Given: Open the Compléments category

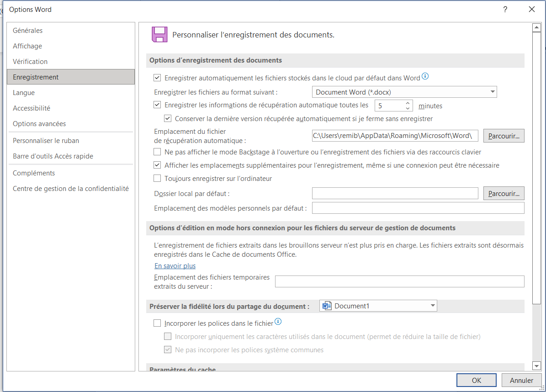Looking at the screenshot, I should tap(71, 173).
